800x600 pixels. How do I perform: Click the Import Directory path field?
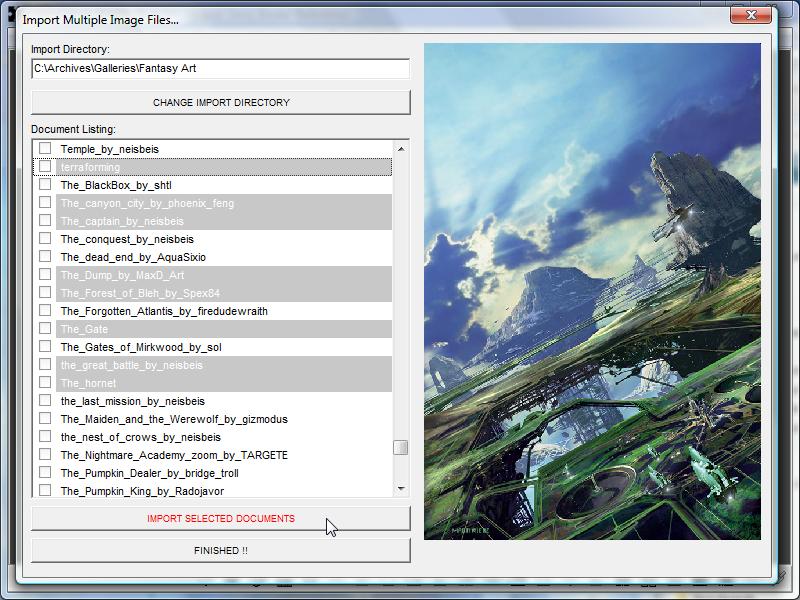coord(221,68)
